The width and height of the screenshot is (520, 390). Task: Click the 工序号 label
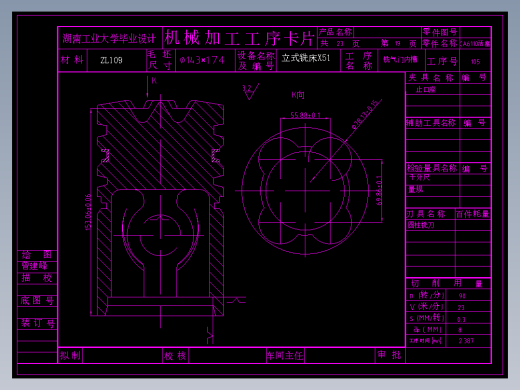tap(442, 61)
